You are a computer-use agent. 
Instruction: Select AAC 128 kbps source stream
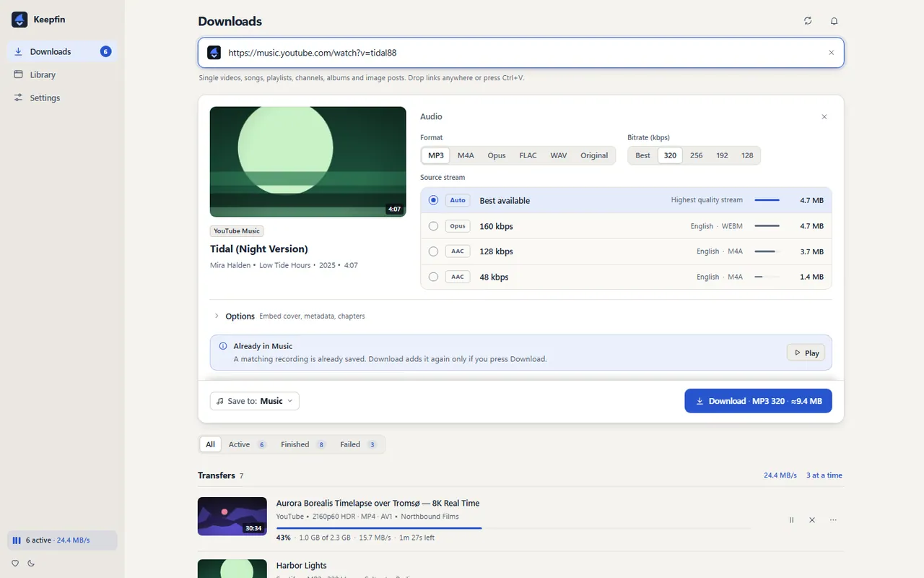click(x=626, y=251)
